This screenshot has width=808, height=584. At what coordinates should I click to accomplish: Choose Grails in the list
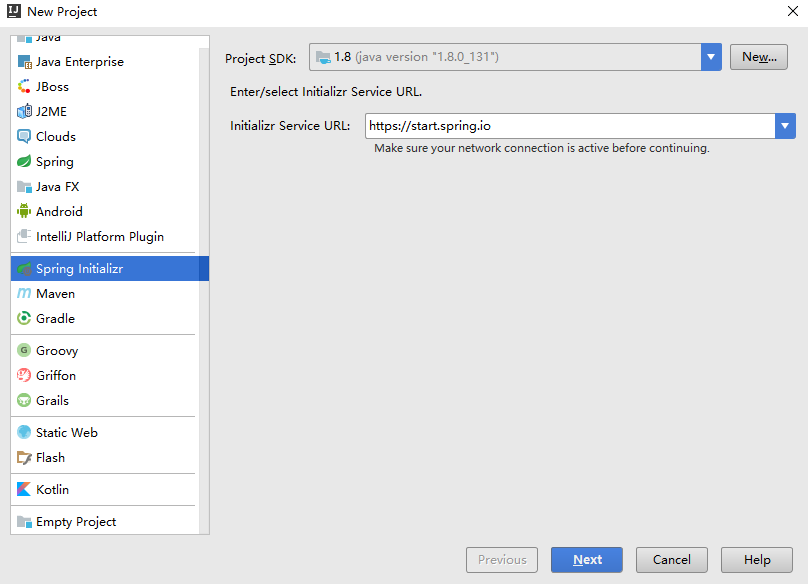click(105, 401)
